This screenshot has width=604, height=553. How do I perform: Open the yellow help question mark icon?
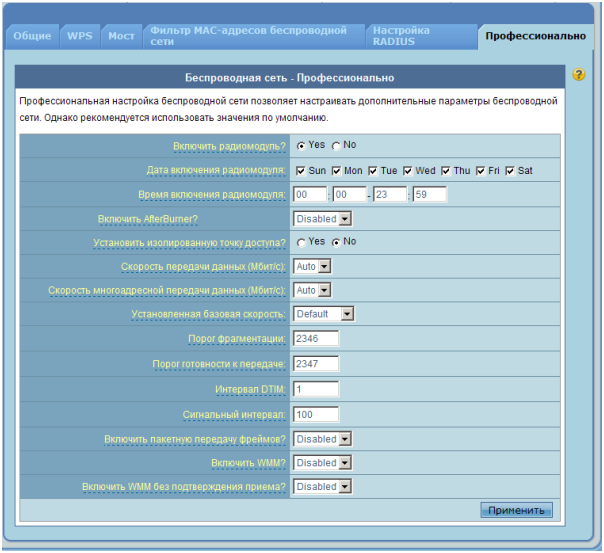point(579,74)
